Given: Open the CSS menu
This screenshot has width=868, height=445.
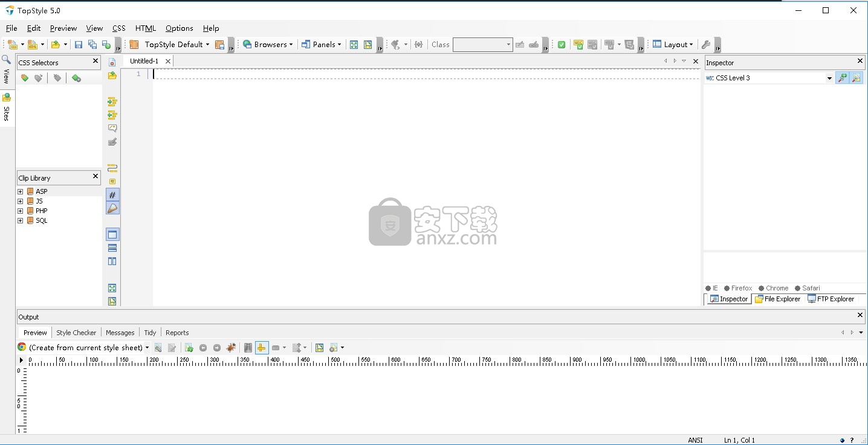Looking at the screenshot, I should point(119,28).
